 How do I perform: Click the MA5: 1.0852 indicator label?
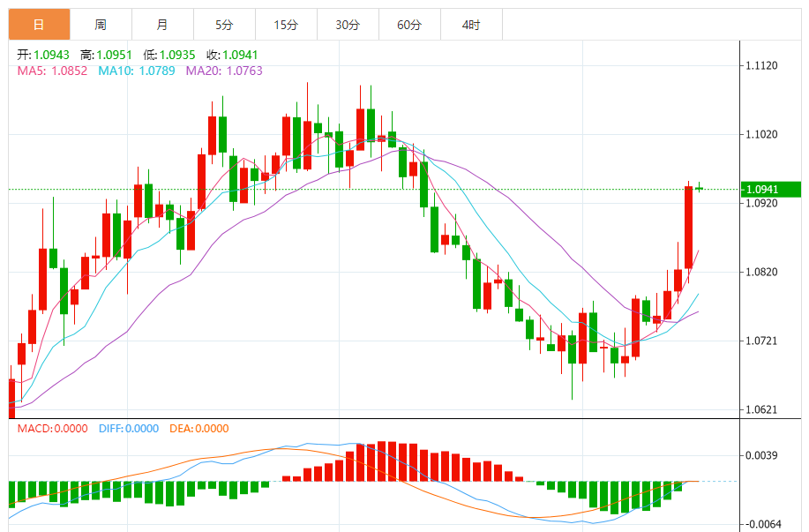(x=53, y=71)
